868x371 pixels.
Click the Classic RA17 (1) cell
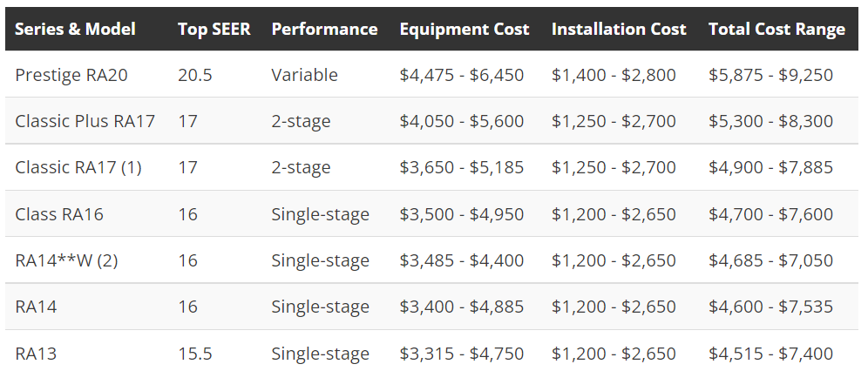78,167
